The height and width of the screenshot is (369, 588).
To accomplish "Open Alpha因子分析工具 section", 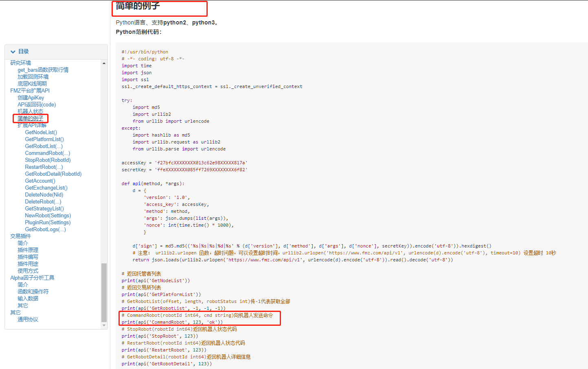I will (32, 278).
